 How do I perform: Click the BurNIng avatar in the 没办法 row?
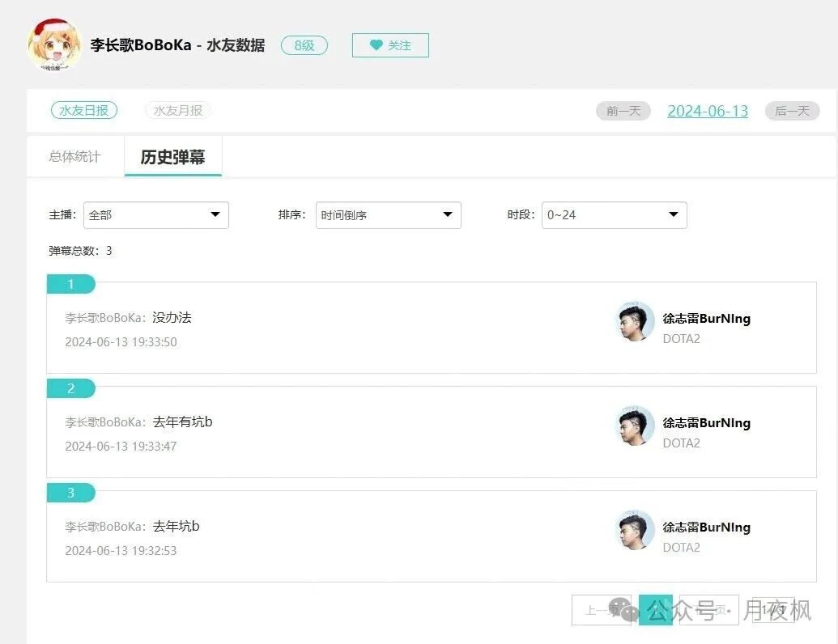(x=635, y=321)
